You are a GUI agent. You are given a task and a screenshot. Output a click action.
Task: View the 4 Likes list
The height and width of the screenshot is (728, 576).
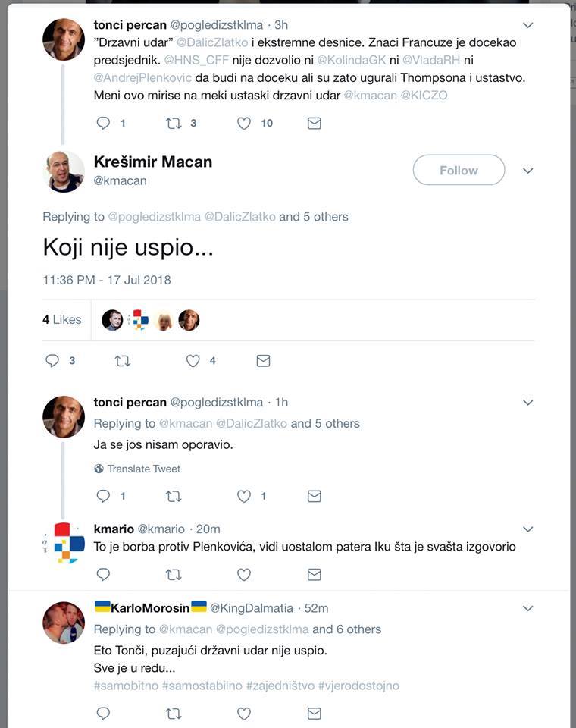click(61, 320)
